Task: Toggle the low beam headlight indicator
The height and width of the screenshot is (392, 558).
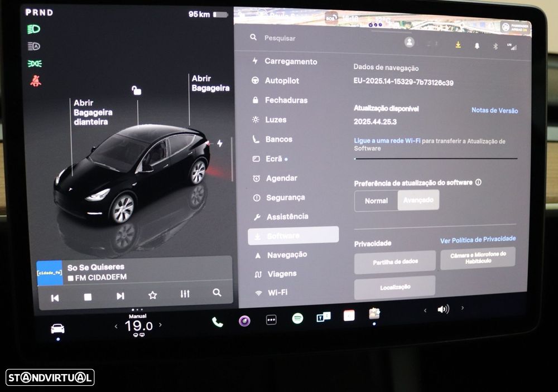Action: click(34, 29)
